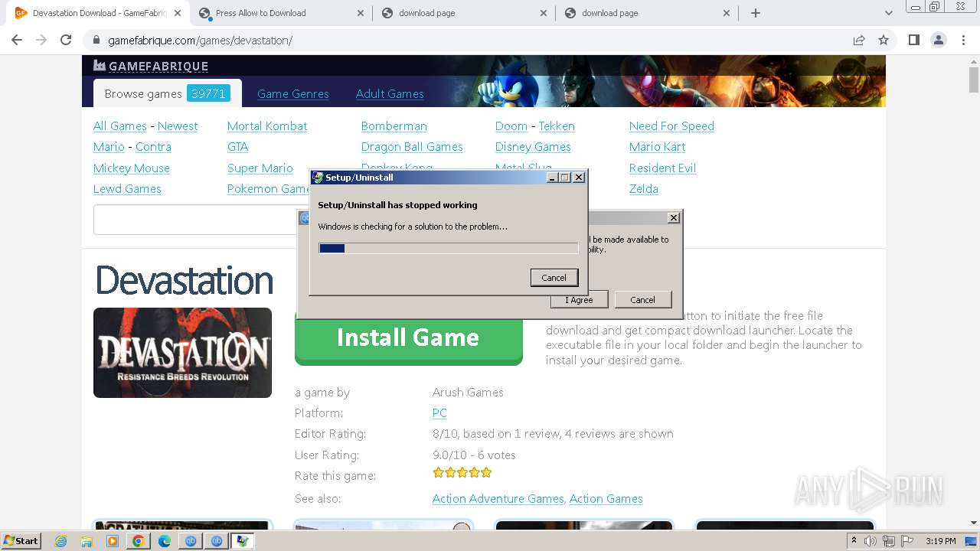Screen dimensions: 980x551
Task: Click the forward navigation arrow
Action: pyautogui.click(x=41, y=40)
